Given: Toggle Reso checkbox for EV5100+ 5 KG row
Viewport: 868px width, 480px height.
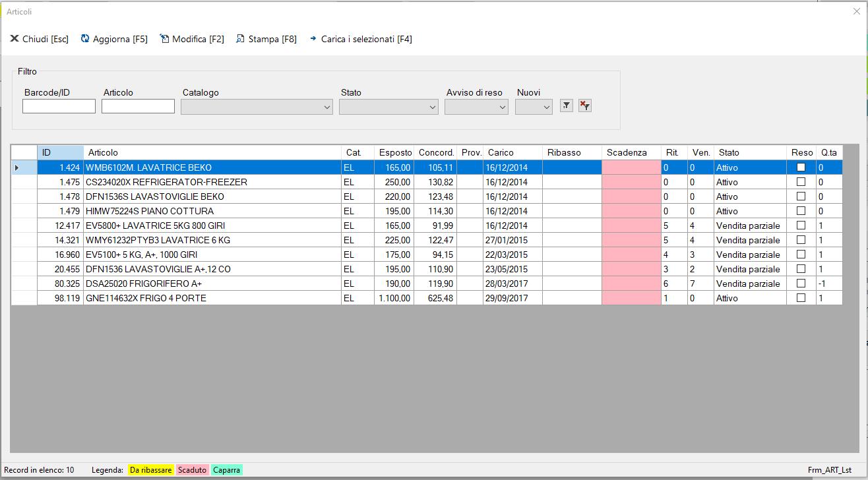Looking at the screenshot, I should (x=801, y=255).
